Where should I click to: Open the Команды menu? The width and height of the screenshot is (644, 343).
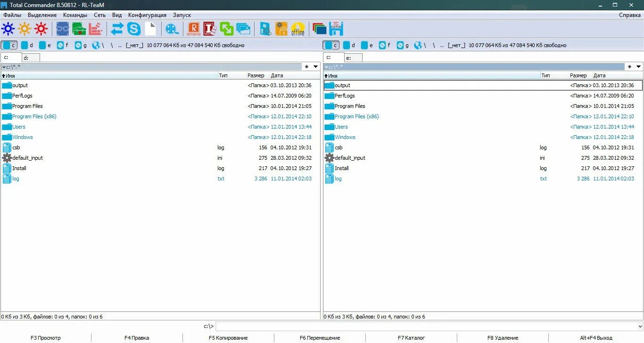click(75, 15)
